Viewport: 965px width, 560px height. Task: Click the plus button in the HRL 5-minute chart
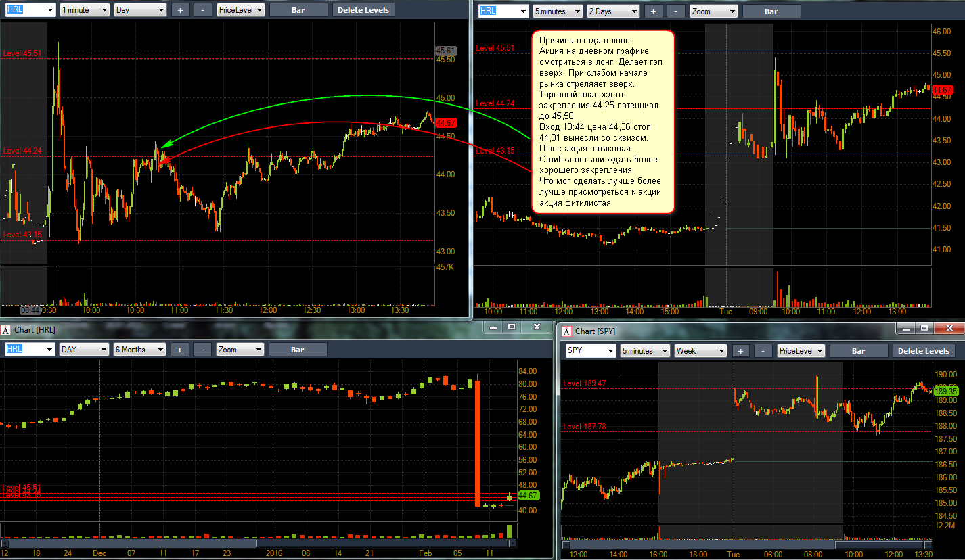(653, 11)
